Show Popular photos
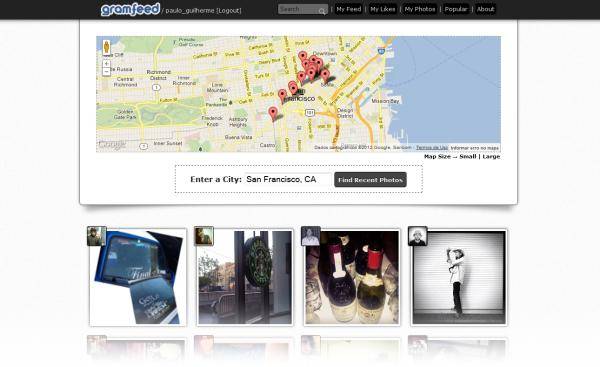 pos(456,9)
